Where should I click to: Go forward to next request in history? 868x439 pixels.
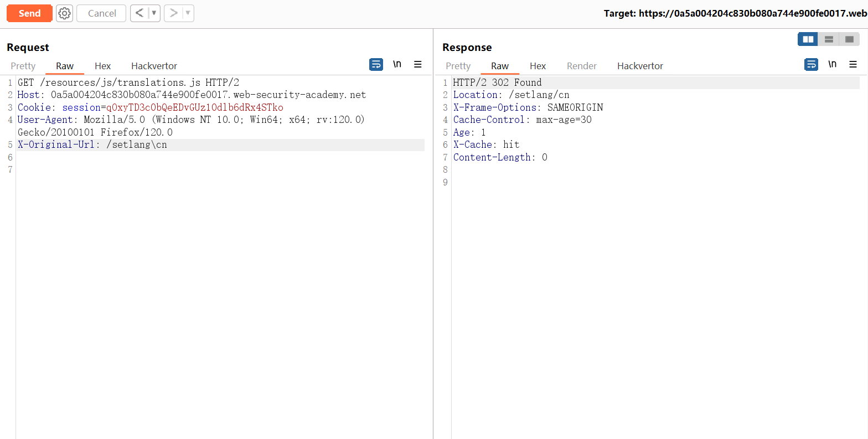point(173,13)
